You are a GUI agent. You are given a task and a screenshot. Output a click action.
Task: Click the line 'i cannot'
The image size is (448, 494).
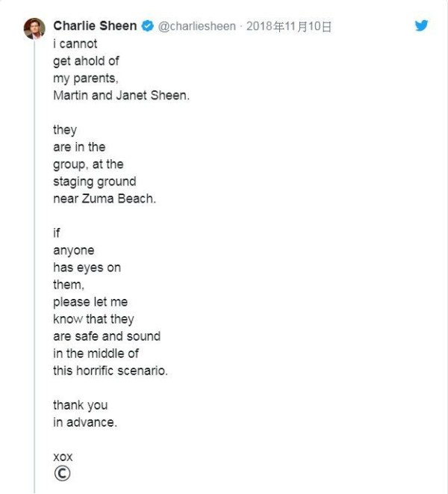tap(75, 44)
